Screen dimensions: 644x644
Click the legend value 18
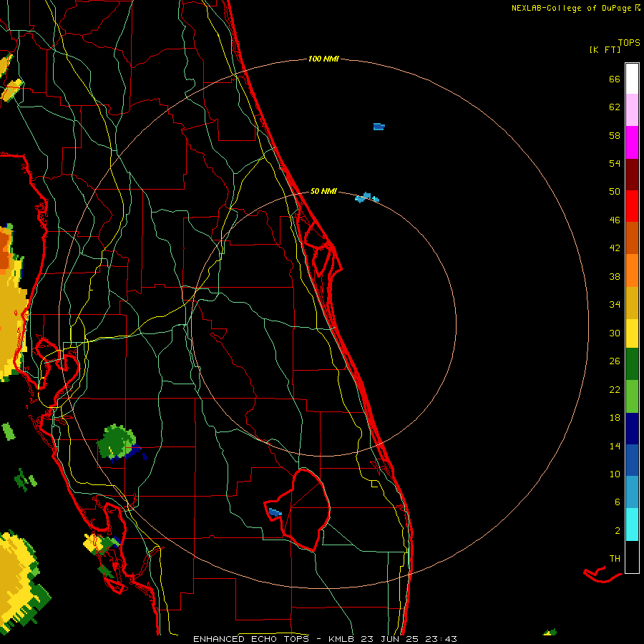click(615, 418)
